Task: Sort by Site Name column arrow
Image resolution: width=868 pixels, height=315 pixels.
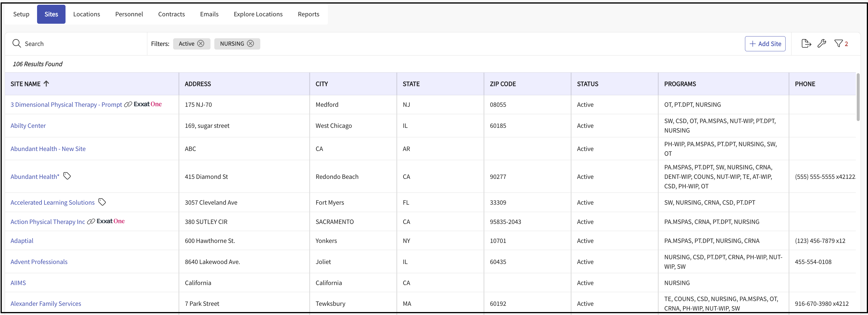Action: [x=47, y=84]
